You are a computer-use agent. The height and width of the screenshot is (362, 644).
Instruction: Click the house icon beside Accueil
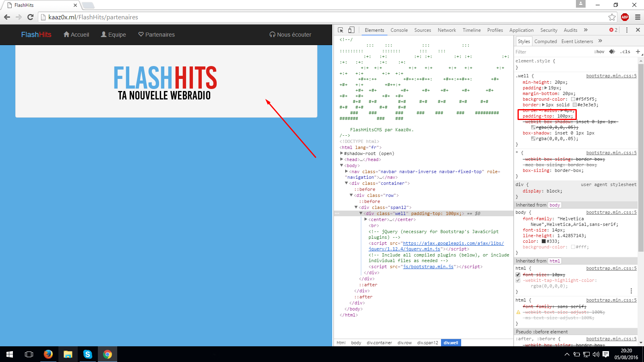tap(66, 34)
